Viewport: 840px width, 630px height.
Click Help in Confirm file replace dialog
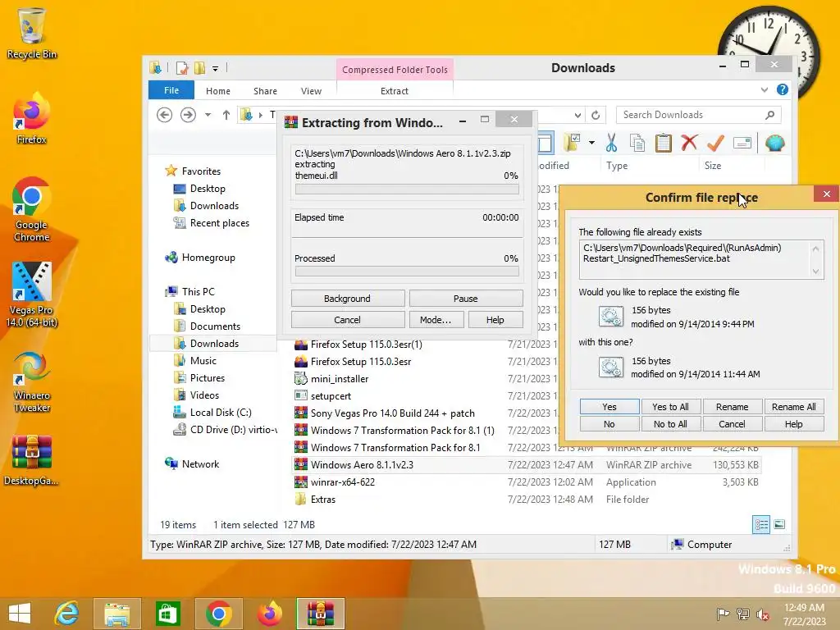(x=793, y=424)
